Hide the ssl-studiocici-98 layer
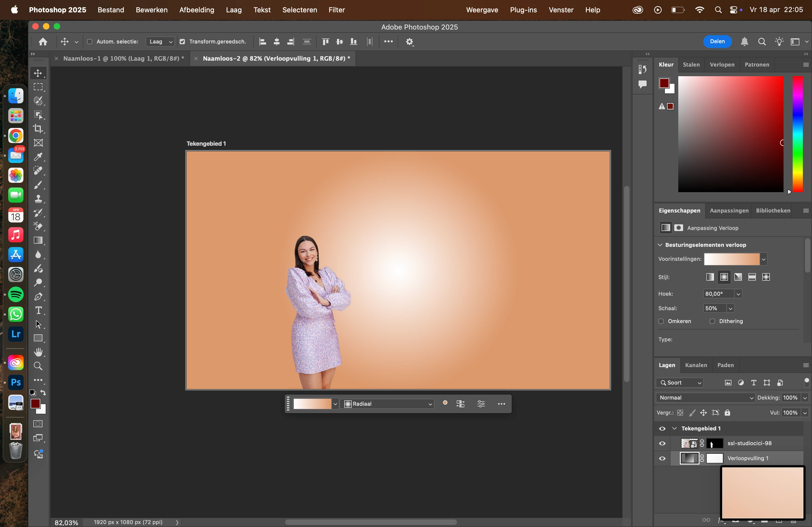The width and height of the screenshot is (812, 527). pos(662,444)
